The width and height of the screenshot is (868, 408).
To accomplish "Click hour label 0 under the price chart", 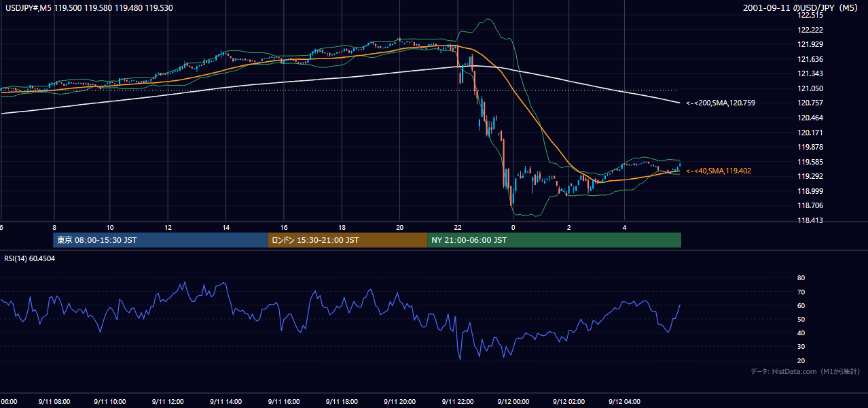I will [513, 228].
